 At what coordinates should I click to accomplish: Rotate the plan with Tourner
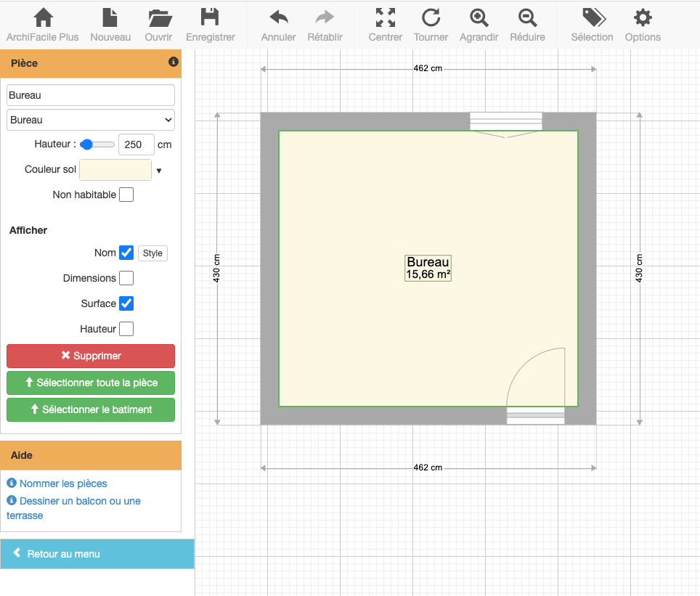(431, 19)
